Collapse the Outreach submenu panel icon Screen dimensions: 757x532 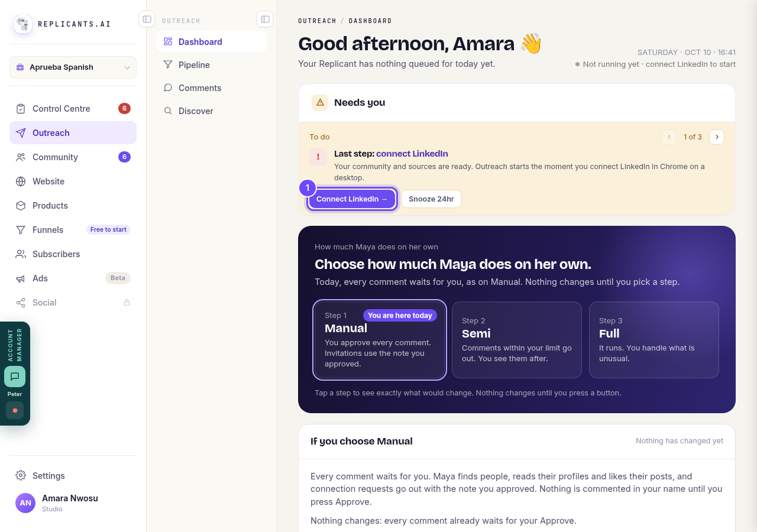pos(265,19)
